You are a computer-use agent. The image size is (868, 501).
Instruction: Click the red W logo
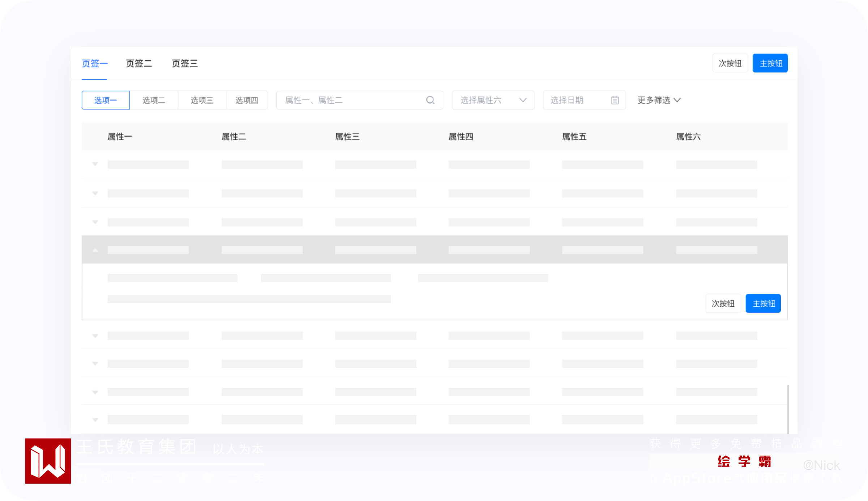pyautogui.click(x=48, y=461)
